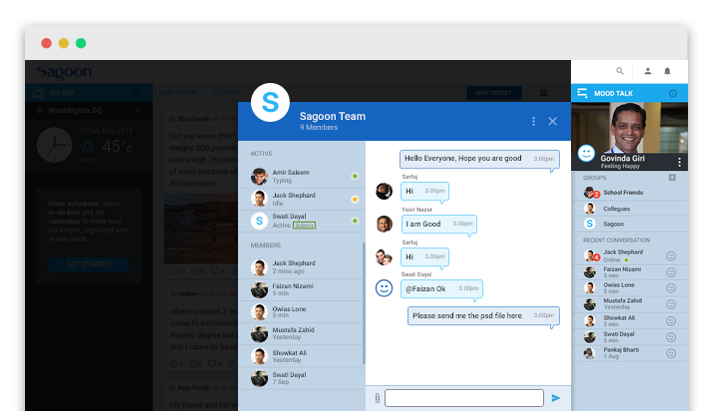This screenshot has height=411, width=717.
Task: Select Faizan Nizami in members list
Action: click(301, 289)
